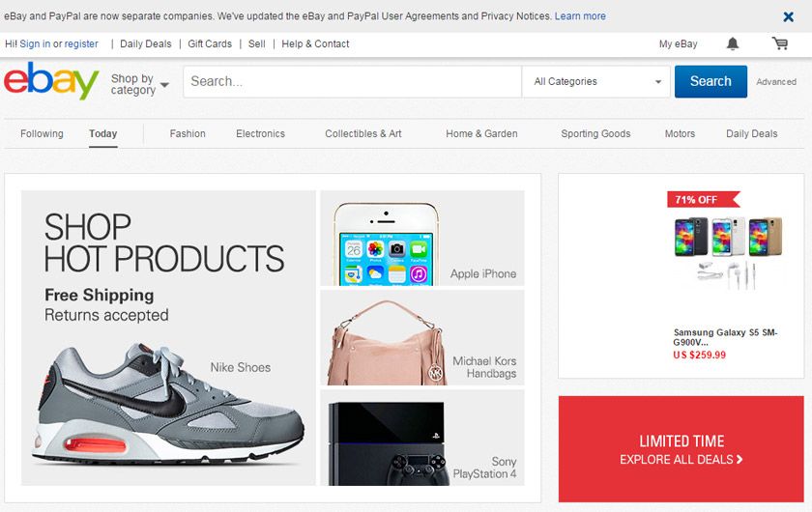812x512 pixels.
Task: Open the Sony PlayStation 4 tile
Action: 422,438
